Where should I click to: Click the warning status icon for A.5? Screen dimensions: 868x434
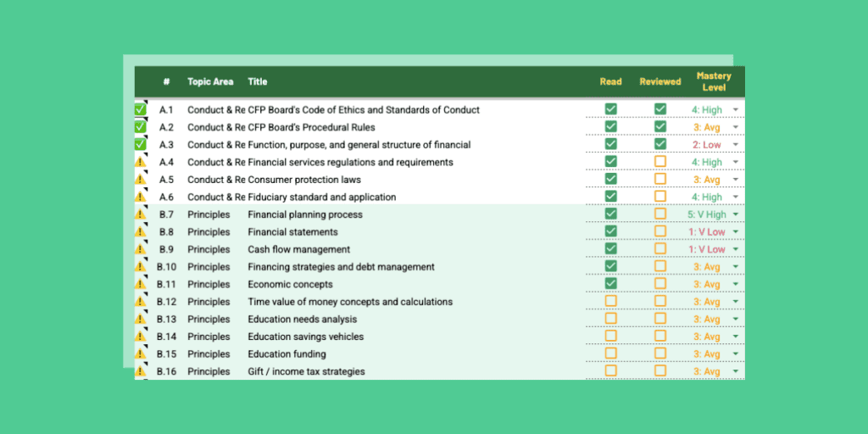[x=140, y=180]
